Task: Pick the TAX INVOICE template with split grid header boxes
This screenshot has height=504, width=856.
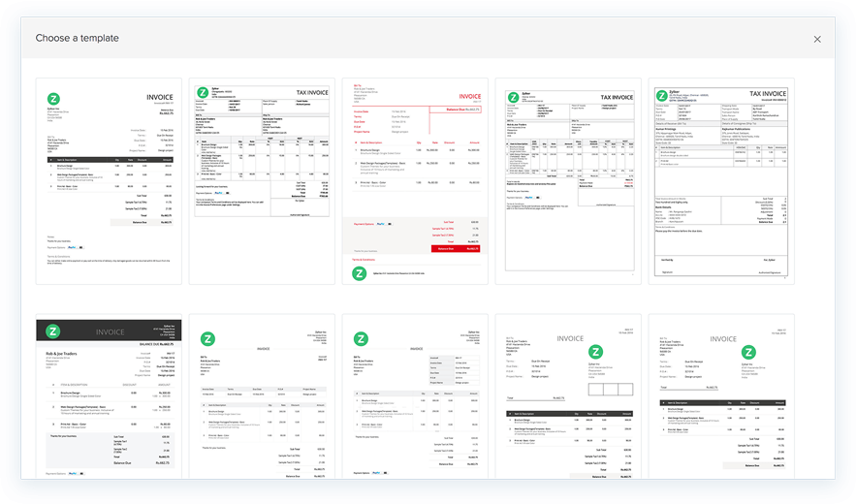Action: (x=262, y=180)
